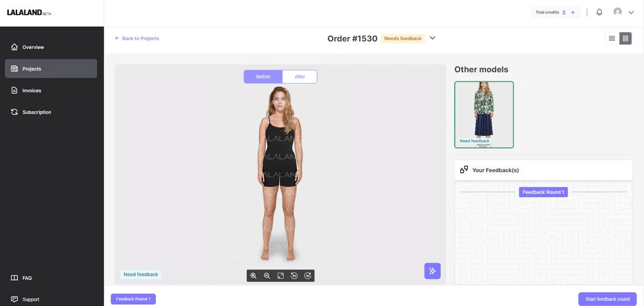
Task: Click the Trial credits count
Action: point(563,13)
